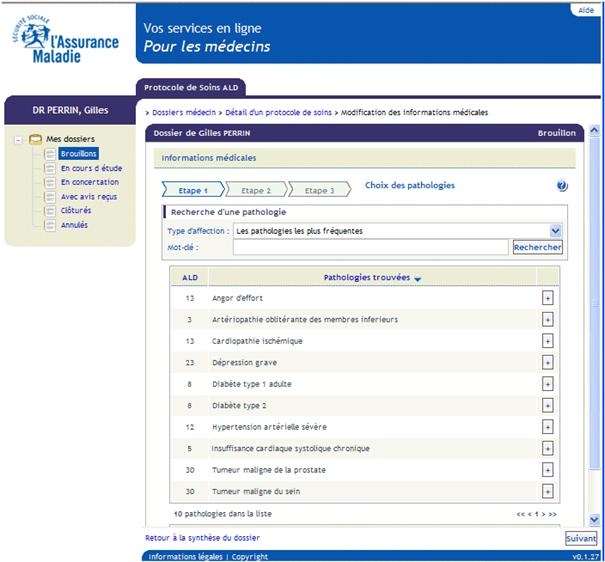
Task: Click the scrollbar down arrow at right
Action: click(594, 519)
